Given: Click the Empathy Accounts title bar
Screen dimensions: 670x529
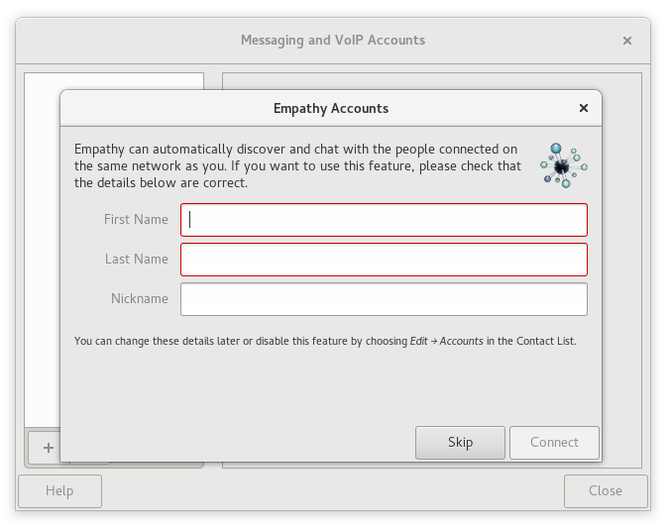Looking at the screenshot, I should click(331, 108).
